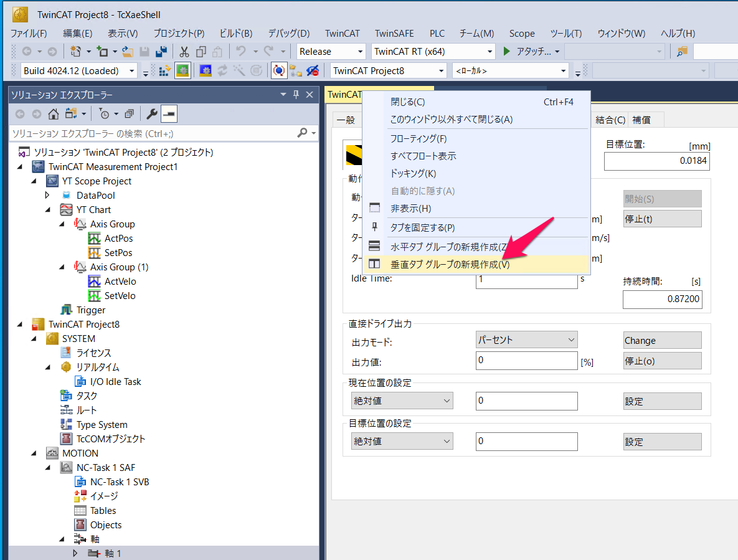Click the Start green play arrow
Viewport: 738px width, 560px height.
(x=506, y=51)
